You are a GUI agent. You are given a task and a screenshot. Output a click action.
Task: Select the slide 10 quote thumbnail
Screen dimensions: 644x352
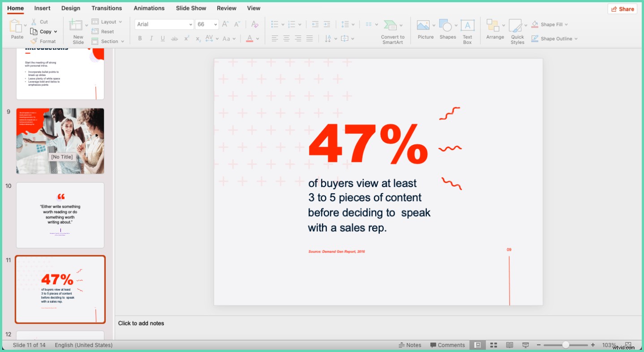[x=60, y=215]
